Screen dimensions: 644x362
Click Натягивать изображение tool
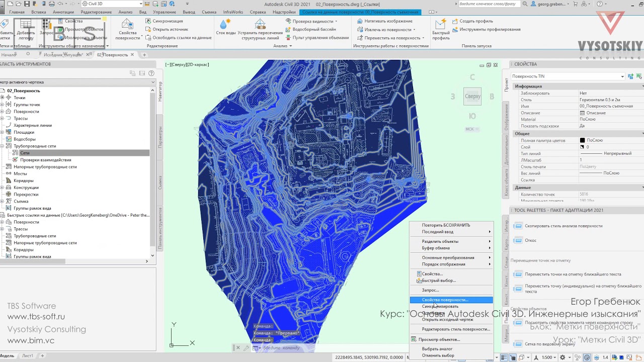[x=384, y=21]
